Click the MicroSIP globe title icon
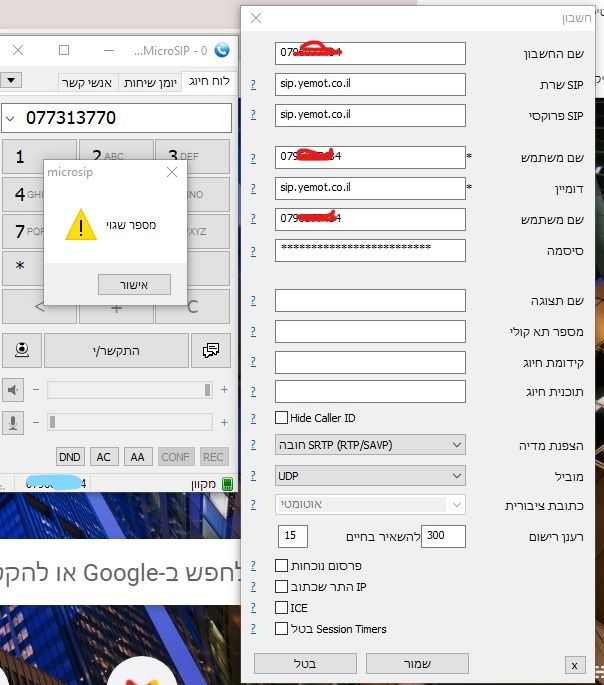The height and width of the screenshot is (685, 604). coord(222,50)
